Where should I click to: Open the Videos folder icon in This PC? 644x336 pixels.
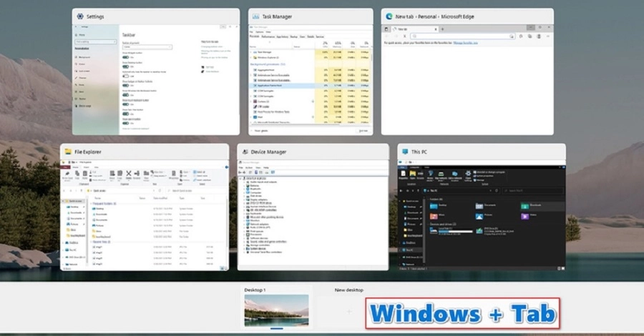(525, 216)
